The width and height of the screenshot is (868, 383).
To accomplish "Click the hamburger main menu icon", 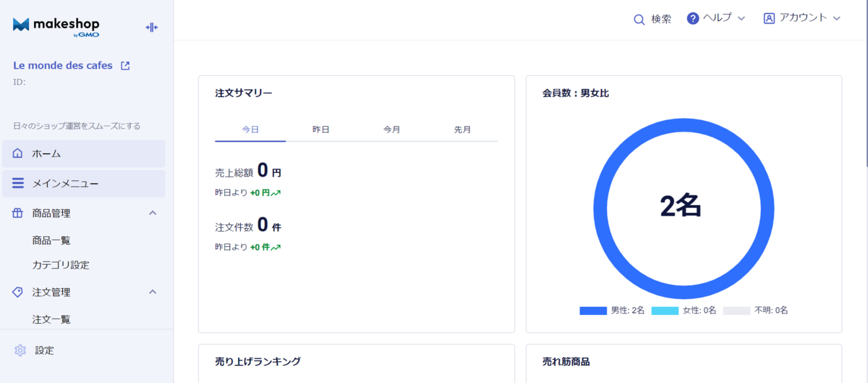I will (x=18, y=184).
